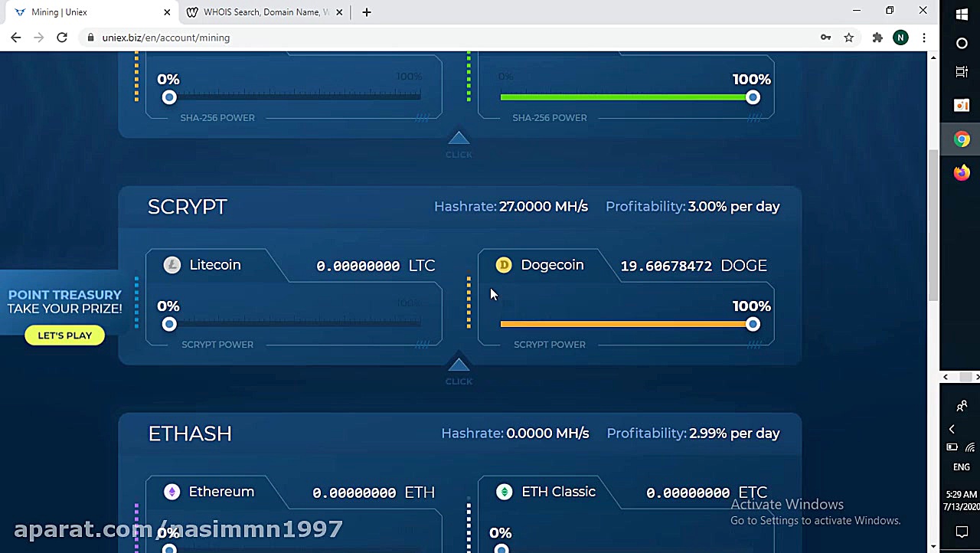Viewport: 980px width, 553px height.
Task: Click the Litecoin SCRYPT power slider handle
Action: (169, 324)
